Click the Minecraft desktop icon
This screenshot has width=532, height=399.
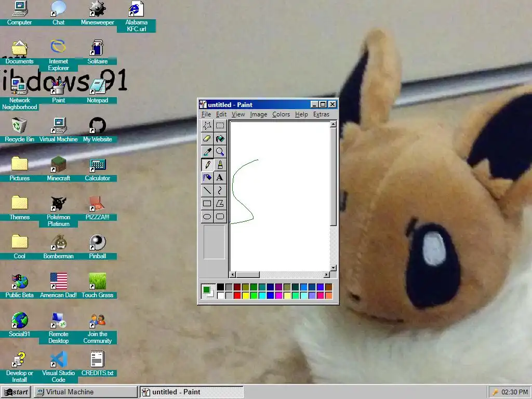coord(58,169)
